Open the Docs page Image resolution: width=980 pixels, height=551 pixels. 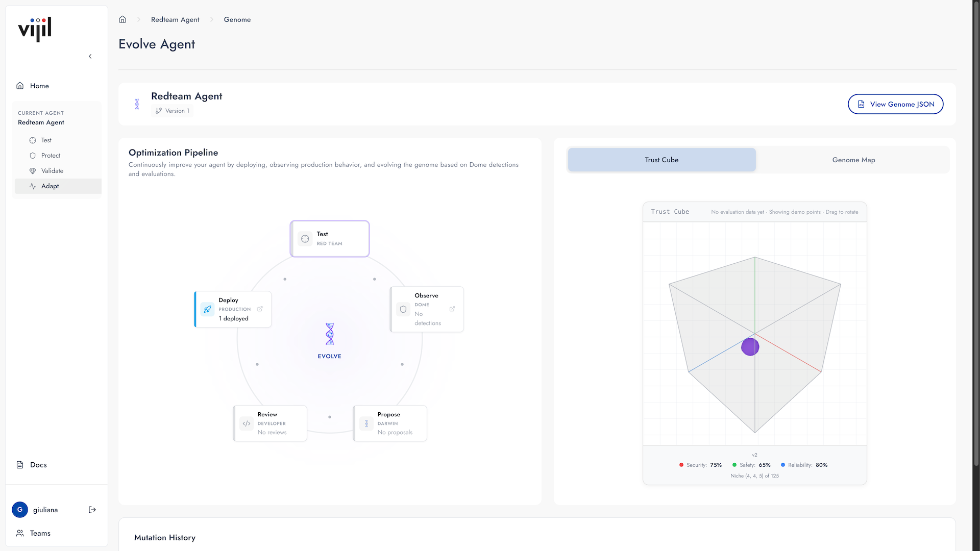[38, 465]
